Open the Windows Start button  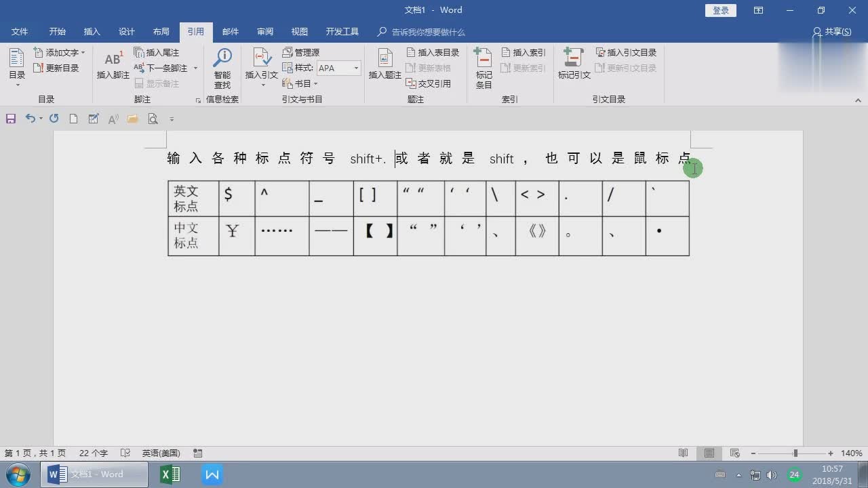click(18, 474)
